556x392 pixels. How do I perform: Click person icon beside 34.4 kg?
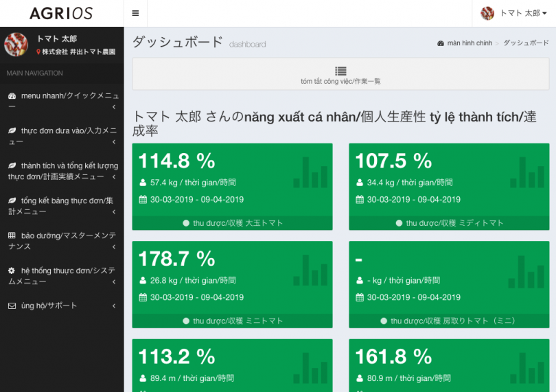360,183
